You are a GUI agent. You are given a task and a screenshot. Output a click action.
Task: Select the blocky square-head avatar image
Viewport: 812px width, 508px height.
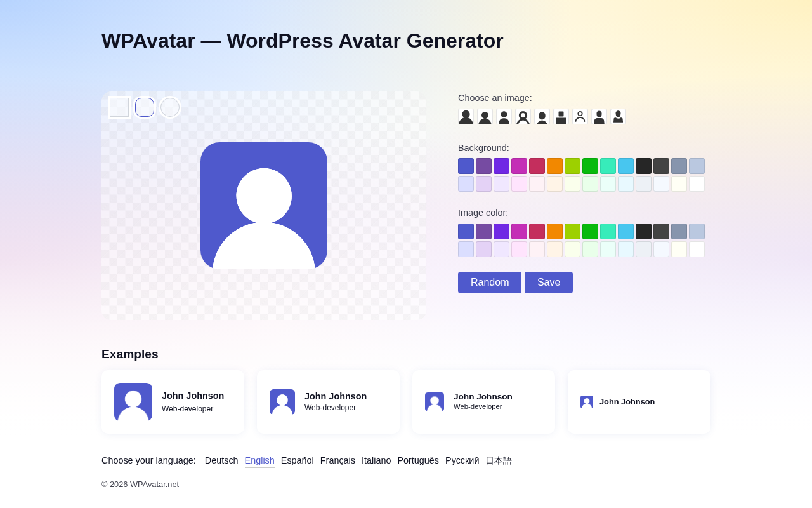[x=561, y=117]
